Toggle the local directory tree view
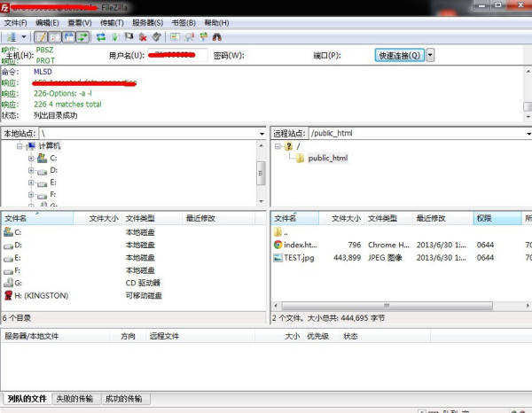The image size is (532, 413). coord(54,37)
